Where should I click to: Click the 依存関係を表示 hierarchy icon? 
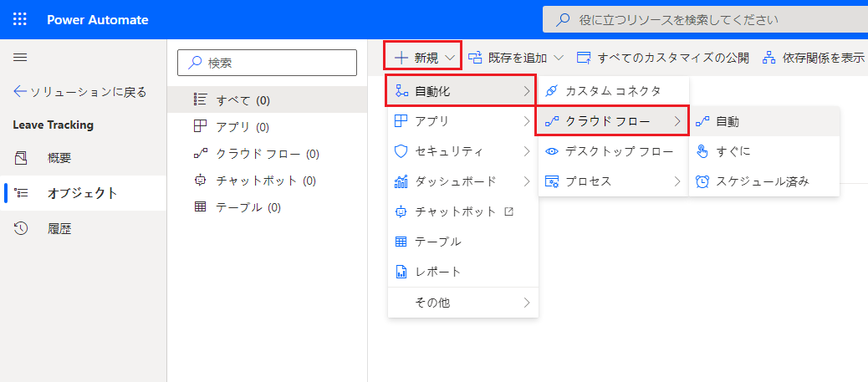pyautogui.click(x=768, y=58)
